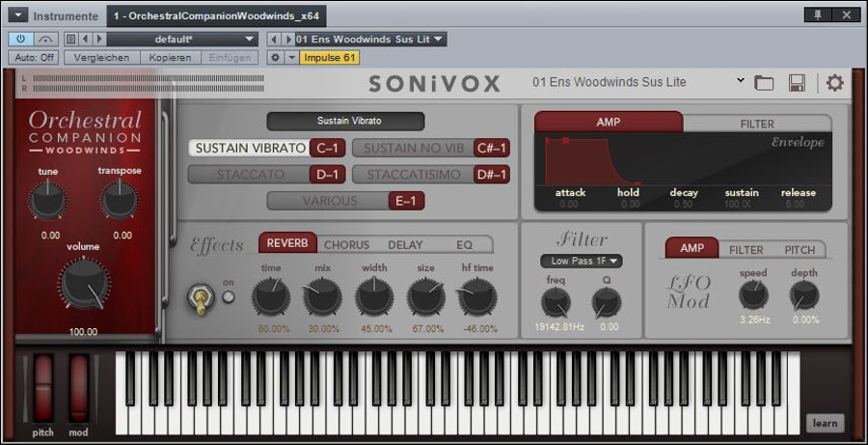This screenshot has width=868, height=445.
Task: Expand the arrow next to the gear icon
Action: pyautogui.click(x=291, y=58)
